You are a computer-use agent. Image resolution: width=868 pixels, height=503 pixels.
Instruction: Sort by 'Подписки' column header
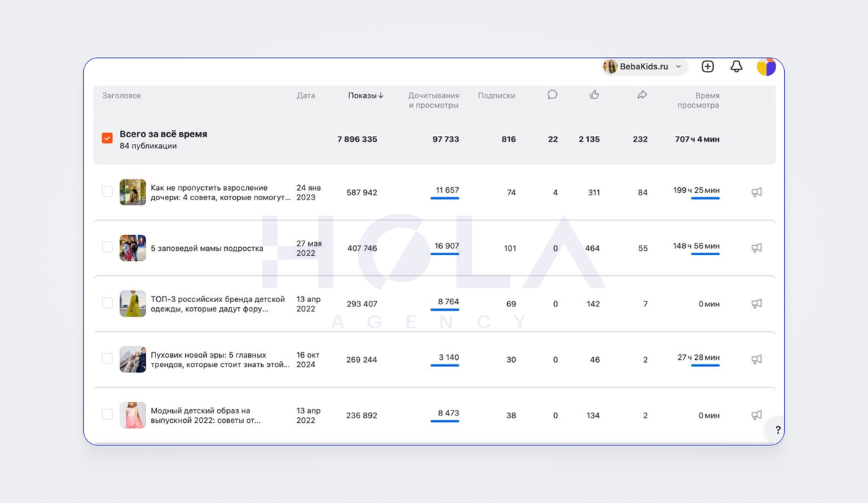click(496, 95)
